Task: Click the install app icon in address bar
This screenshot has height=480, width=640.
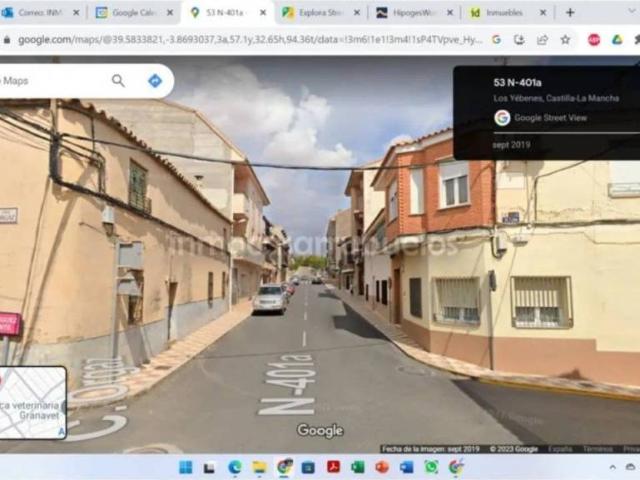Action: click(x=519, y=40)
